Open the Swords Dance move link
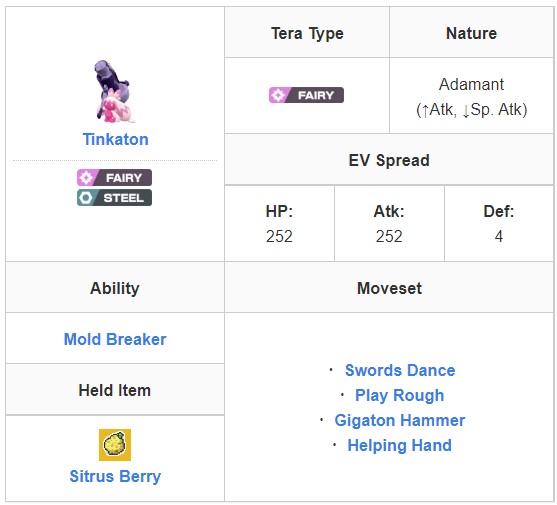The height and width of the screenshot is (505, 557). point(400,370)
